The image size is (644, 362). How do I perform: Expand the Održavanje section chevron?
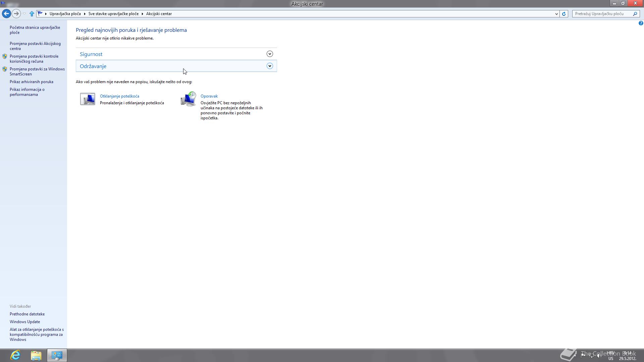click(270, 66)
